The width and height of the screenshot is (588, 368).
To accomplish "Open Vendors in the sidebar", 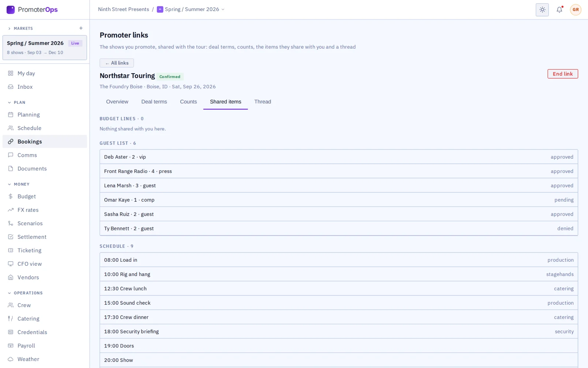I will [45, 277].
